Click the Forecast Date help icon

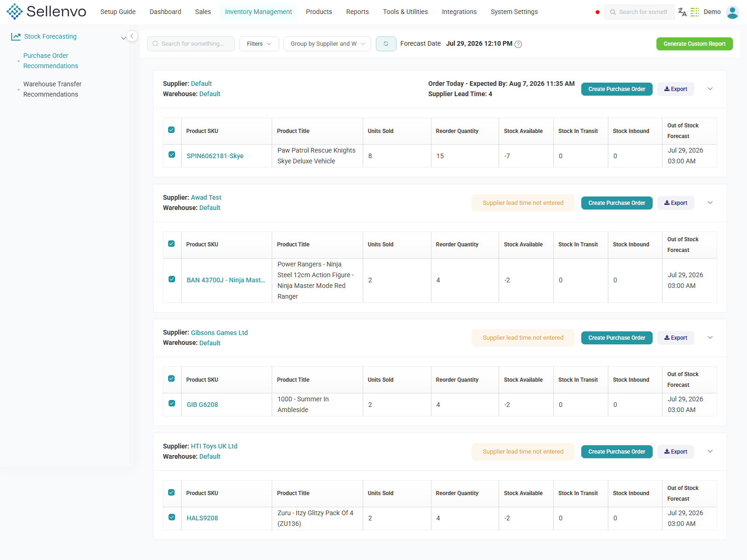518,44
